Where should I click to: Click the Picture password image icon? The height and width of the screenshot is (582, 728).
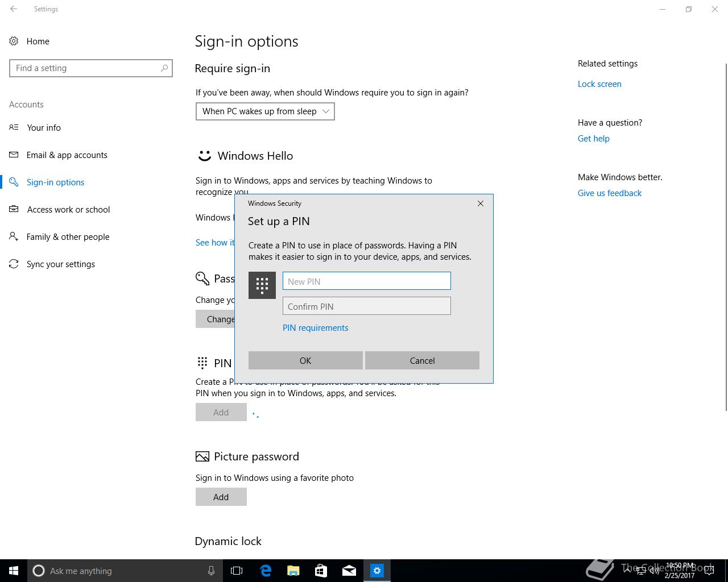click(202, 456)
